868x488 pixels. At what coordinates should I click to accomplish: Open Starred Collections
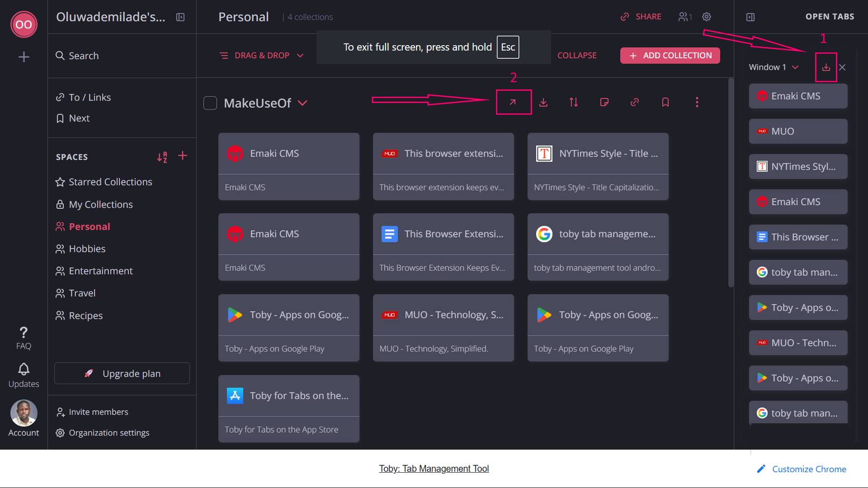104,182
